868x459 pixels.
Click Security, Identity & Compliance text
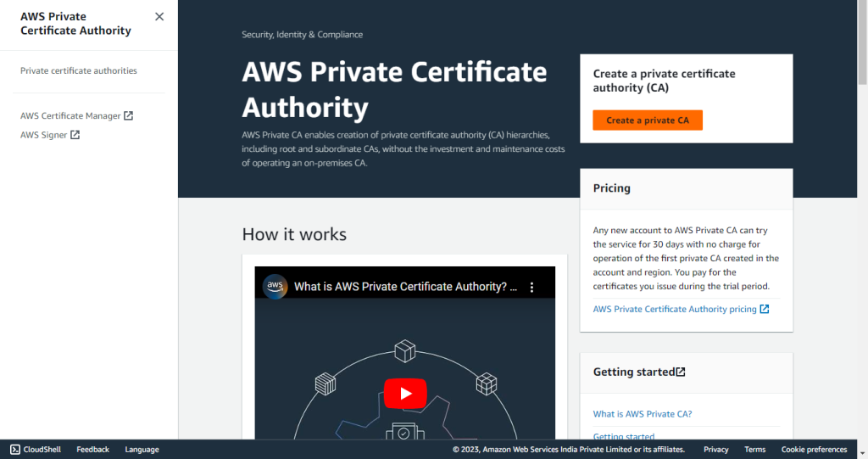[303, 35]
